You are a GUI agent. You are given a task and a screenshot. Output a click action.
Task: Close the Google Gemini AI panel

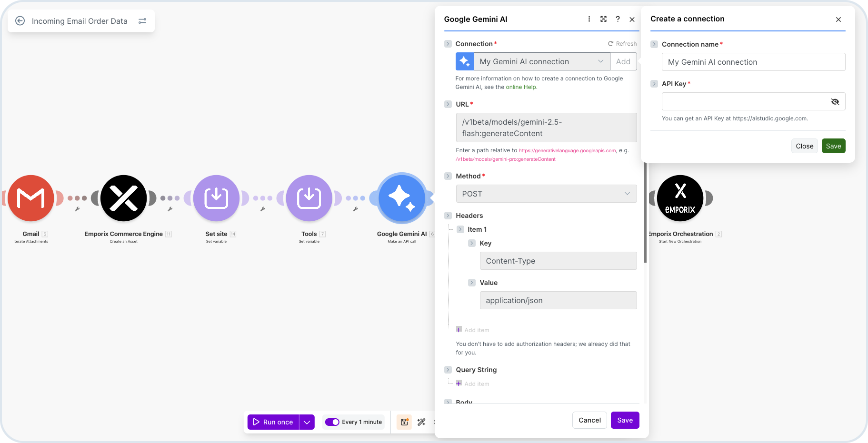point(632,20)
